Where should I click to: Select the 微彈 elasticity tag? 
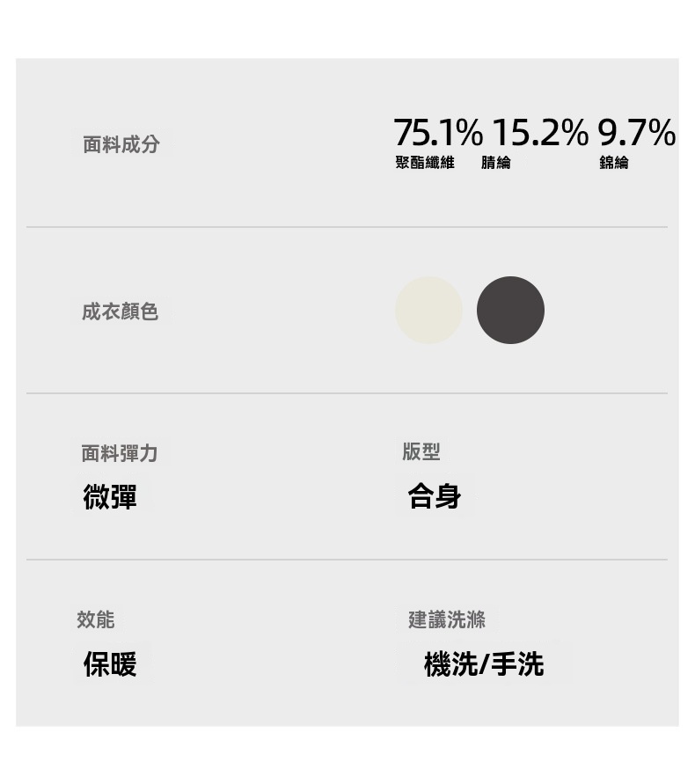click(110, 497)
